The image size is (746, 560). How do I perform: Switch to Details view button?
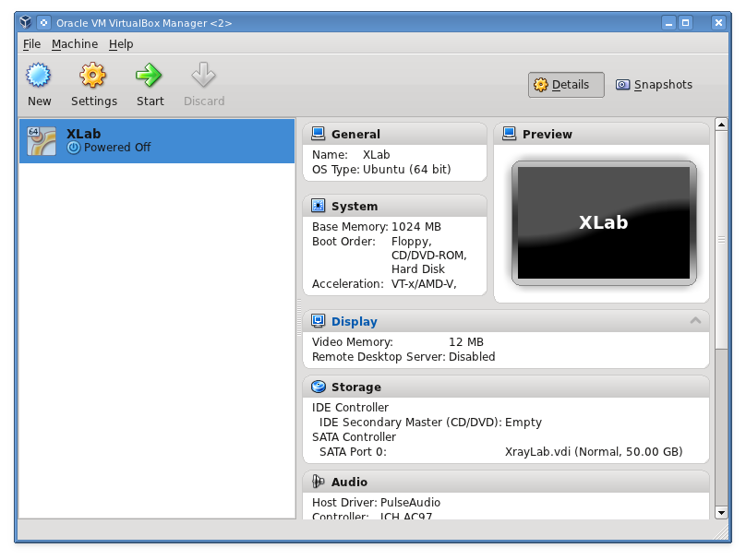pos(566,85)
